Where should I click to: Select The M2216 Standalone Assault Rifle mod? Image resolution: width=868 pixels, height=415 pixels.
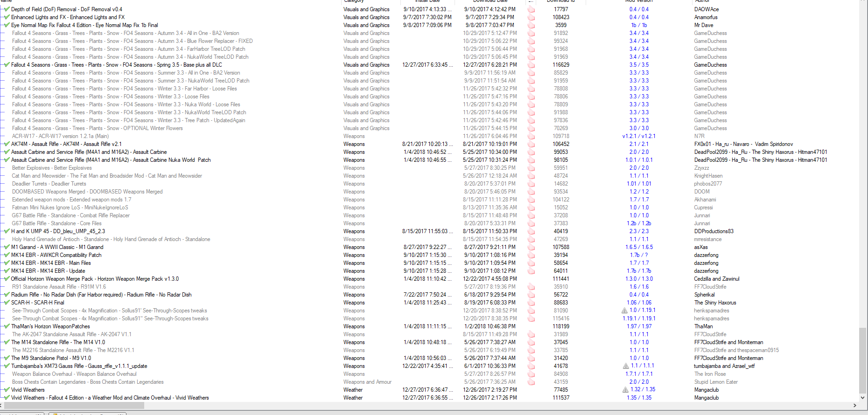(73, 350)
